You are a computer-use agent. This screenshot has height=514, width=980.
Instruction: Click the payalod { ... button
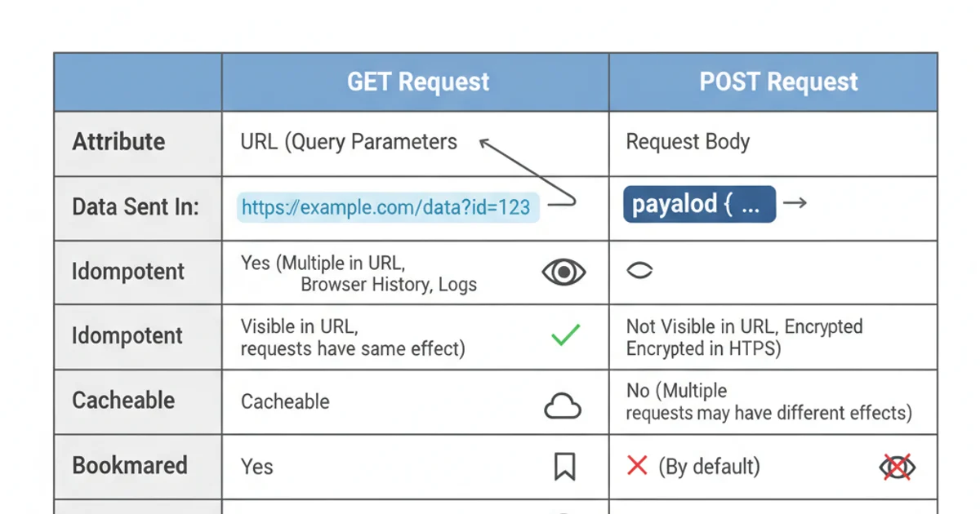click(699, 205)
